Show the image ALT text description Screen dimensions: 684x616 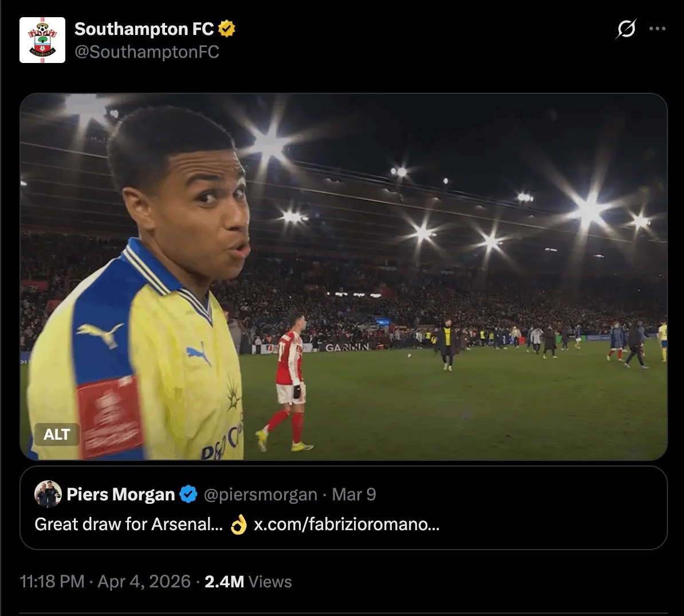click(57, 435)
